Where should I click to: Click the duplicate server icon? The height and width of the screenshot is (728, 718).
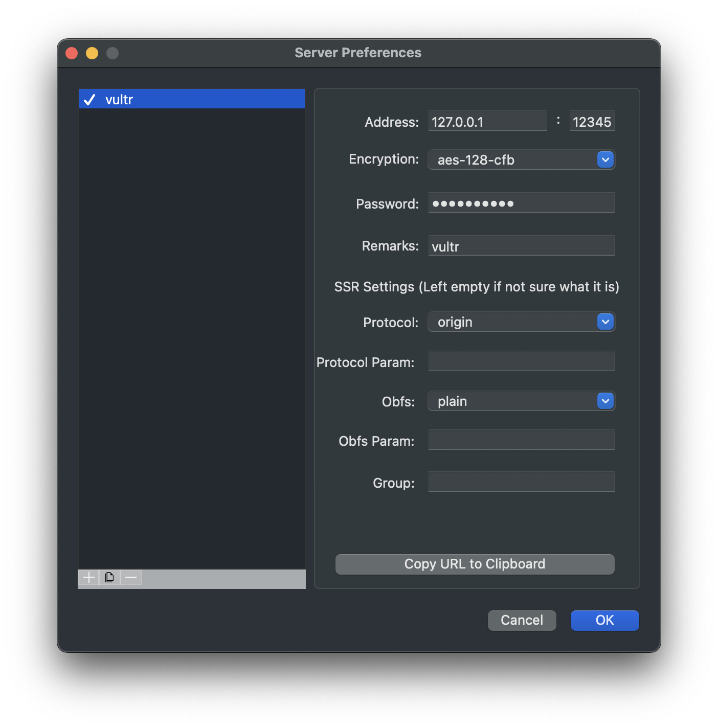point(109,577)
